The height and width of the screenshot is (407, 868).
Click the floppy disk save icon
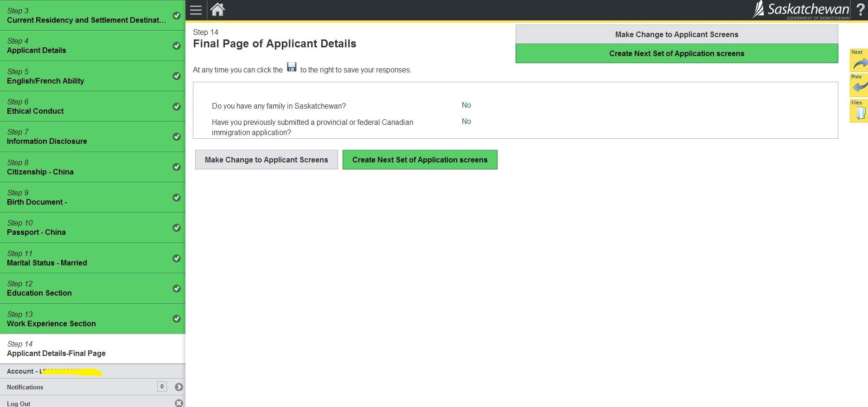292,67
